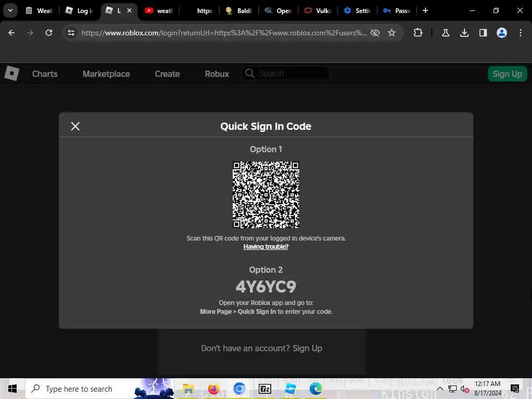Open the Robux page
Image resolution: width=532 pixels, height=399 pixels.
point(217,74)
